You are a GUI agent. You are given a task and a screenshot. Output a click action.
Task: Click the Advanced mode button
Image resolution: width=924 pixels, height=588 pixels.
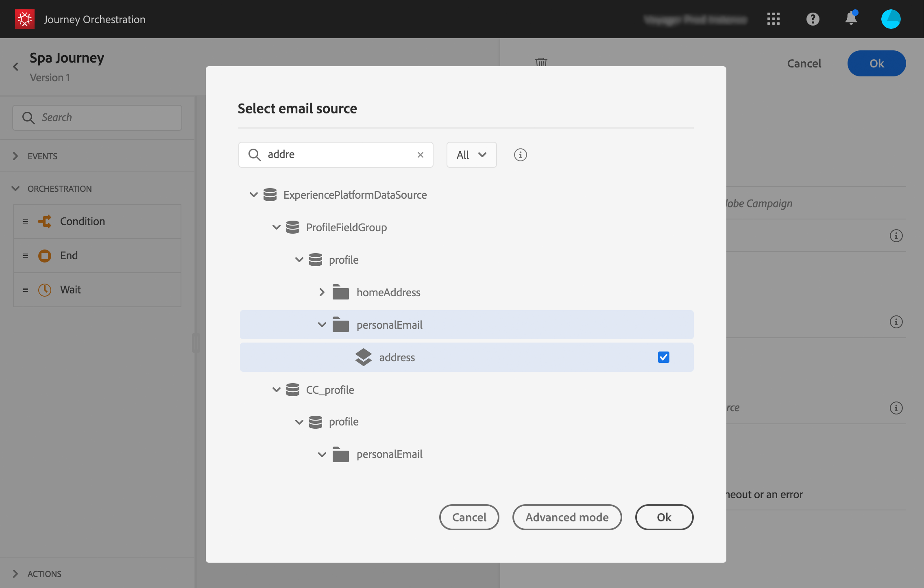pyautogui.click(x=567, y=517)
